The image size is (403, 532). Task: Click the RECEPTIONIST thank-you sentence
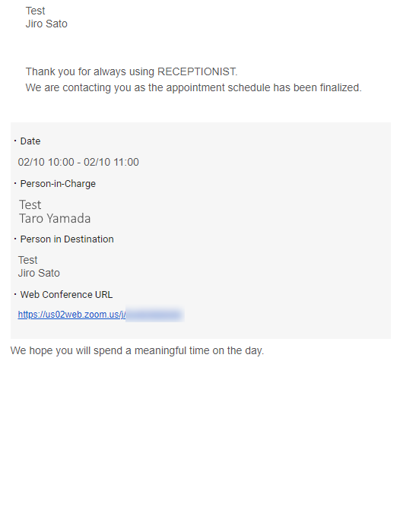point(132,72)
